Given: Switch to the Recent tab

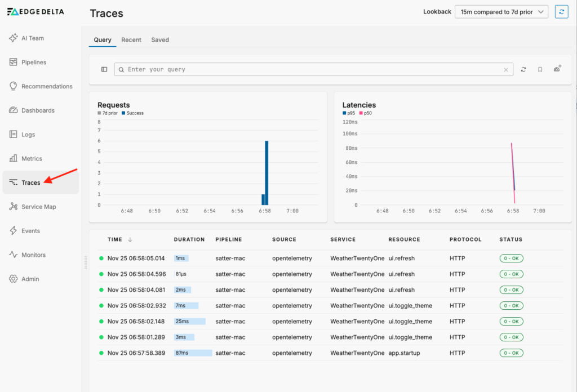Looking at the screenshot, I should click(x=131, y=40).
